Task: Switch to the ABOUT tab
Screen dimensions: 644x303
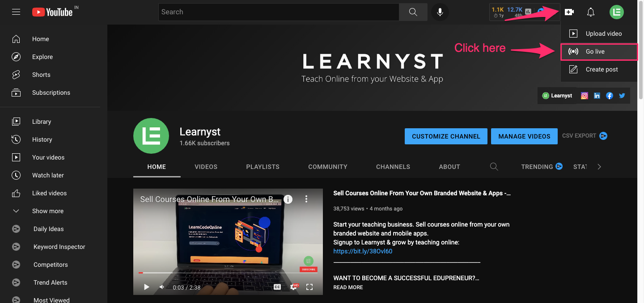Action: (x=449, y=167)
